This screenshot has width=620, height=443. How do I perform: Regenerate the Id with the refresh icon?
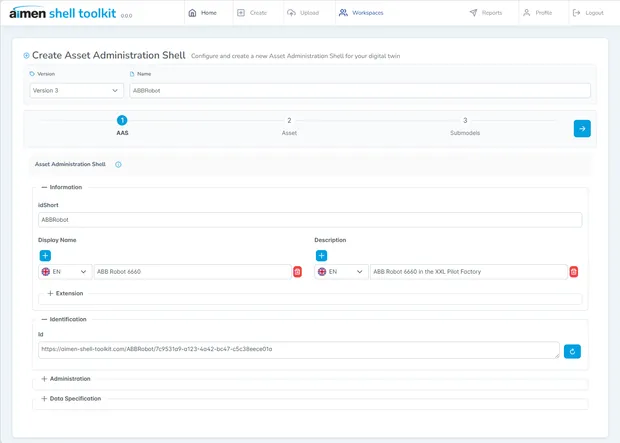click(572, 350)
